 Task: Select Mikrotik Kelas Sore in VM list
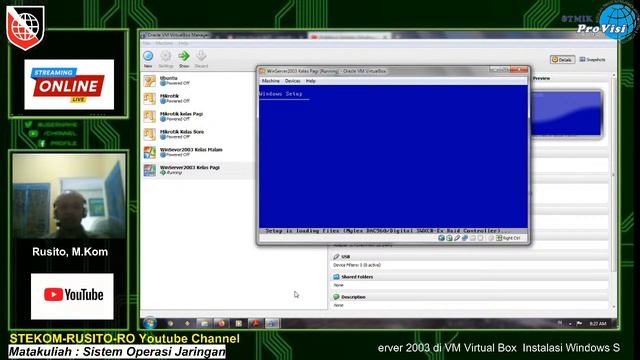coord(198,134)
